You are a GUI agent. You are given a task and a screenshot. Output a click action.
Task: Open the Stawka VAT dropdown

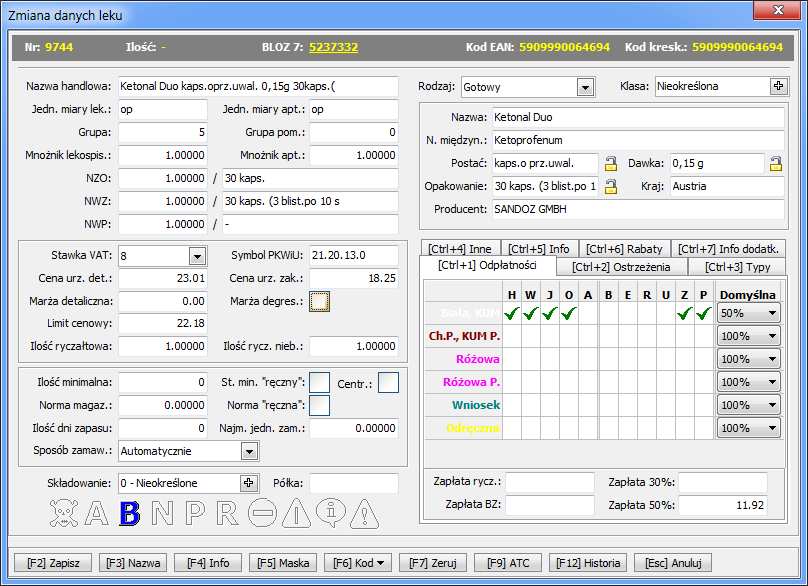pyautogui.click(x=197, y=255)
